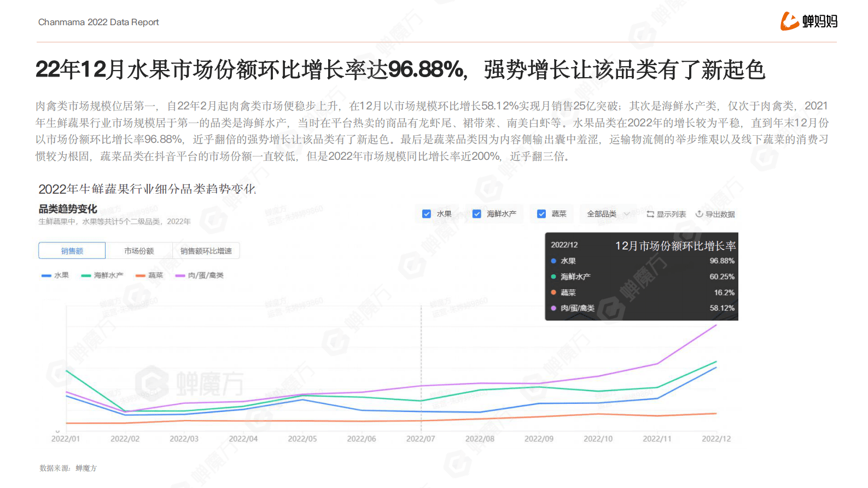Click the blue 水果 legend marker

46,276
